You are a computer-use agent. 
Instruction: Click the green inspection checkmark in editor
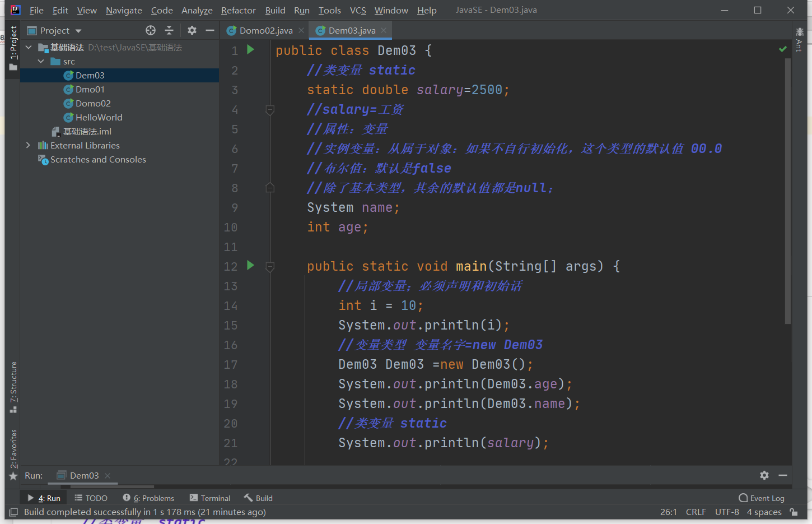coord(782,49)
